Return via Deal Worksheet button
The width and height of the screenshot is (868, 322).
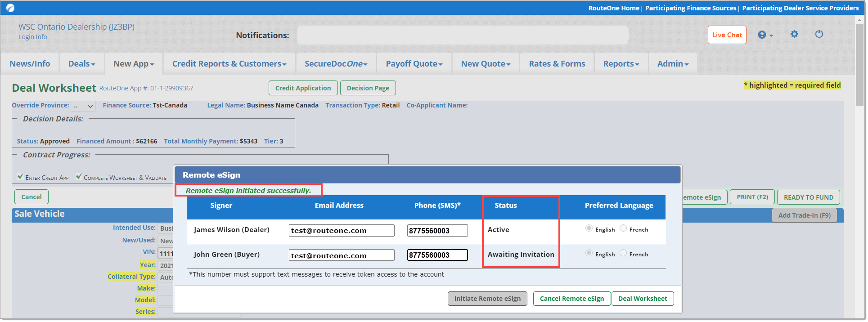643,299
